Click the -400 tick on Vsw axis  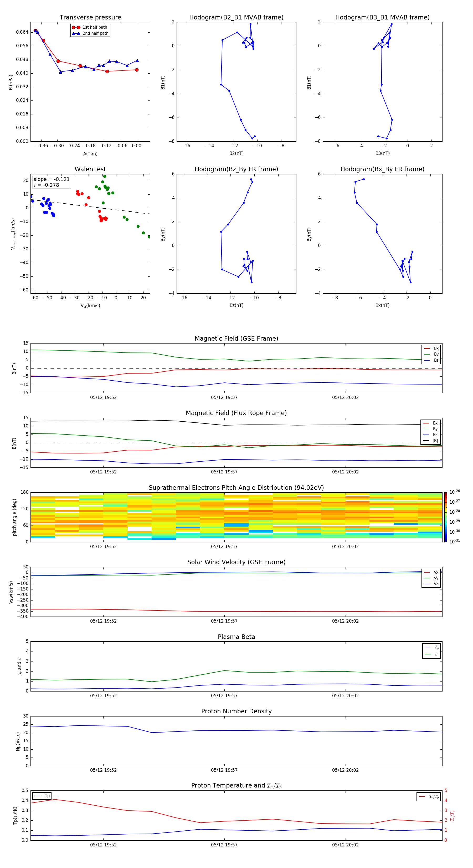tap(23, 617)
